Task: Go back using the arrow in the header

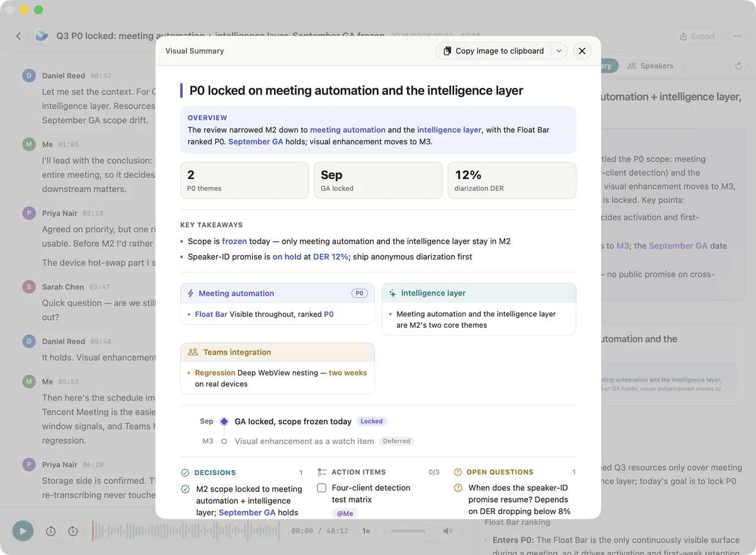Action: (18, 37)
